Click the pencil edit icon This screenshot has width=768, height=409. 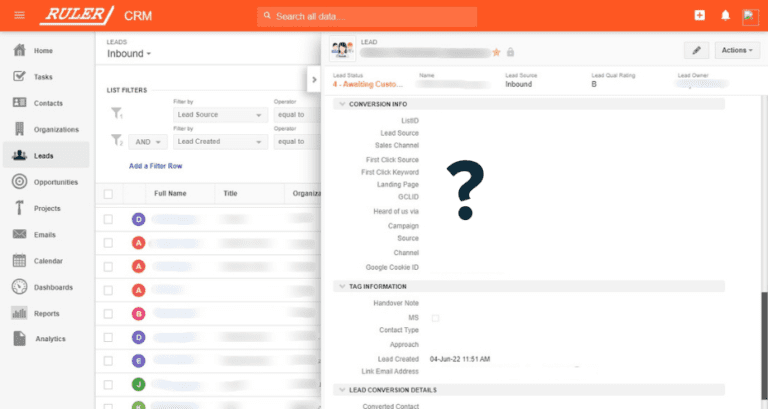click(x=696, y=50)
